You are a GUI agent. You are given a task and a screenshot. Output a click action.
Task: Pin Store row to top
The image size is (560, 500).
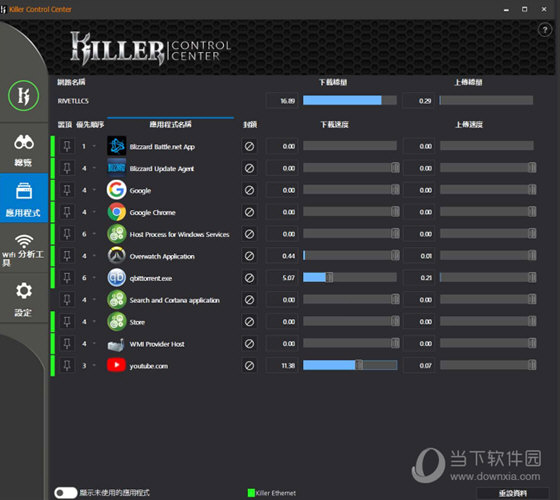click(67, 322)
